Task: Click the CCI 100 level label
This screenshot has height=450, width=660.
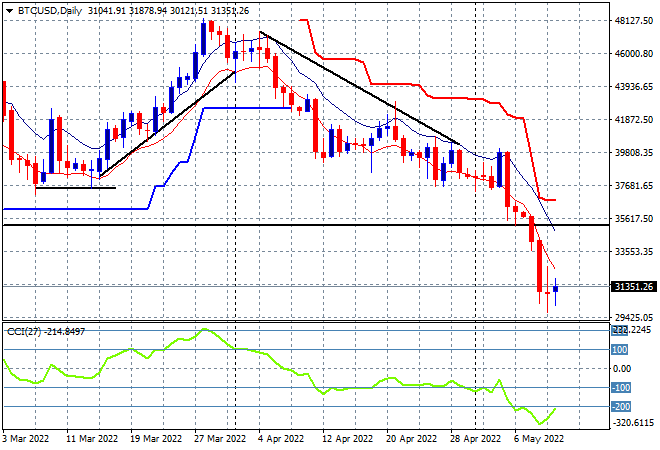Action: click(620, 349)
